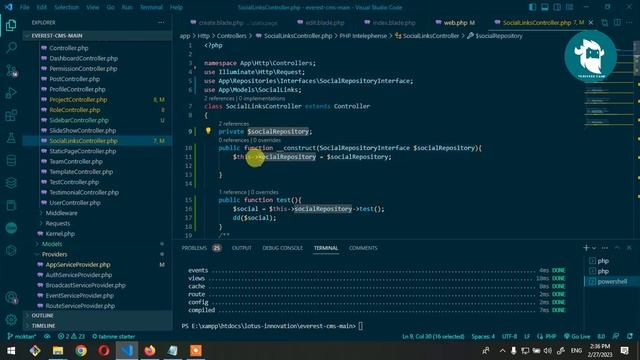Open terminal panel more actions ellipsis
Image resolution: width=640 pixels, height=360 pixels.
coord(605,248)
